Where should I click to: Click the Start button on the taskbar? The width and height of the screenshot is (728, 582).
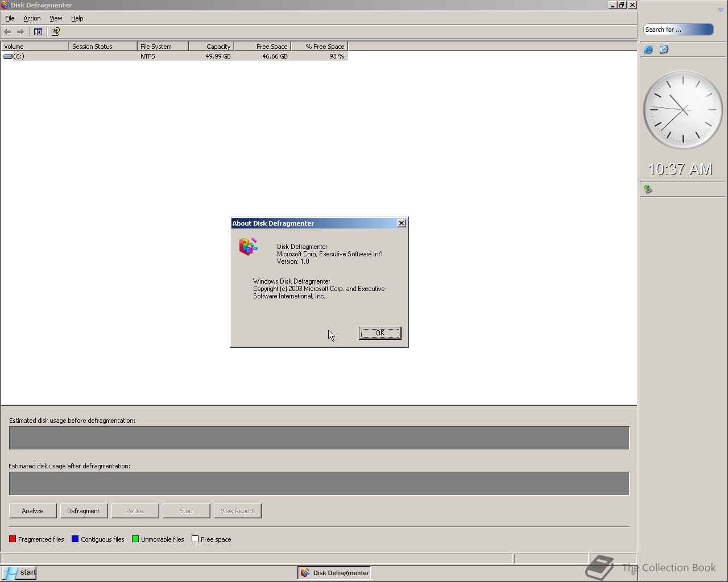[19, 572]
